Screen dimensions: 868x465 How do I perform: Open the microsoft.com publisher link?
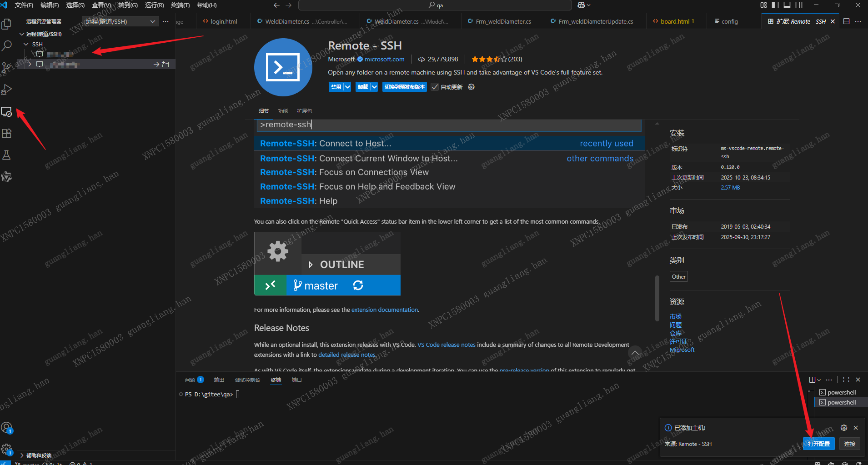pyautogui.click(x=384, y=59)
